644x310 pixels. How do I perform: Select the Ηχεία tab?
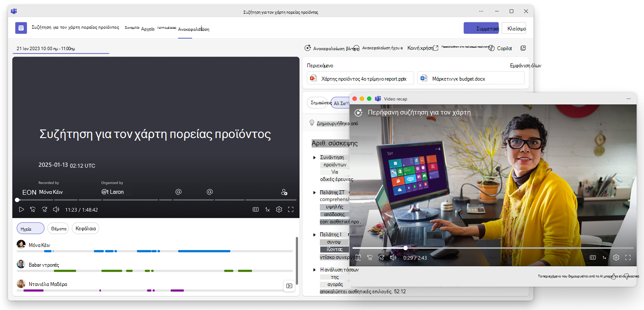click(30, 229)
